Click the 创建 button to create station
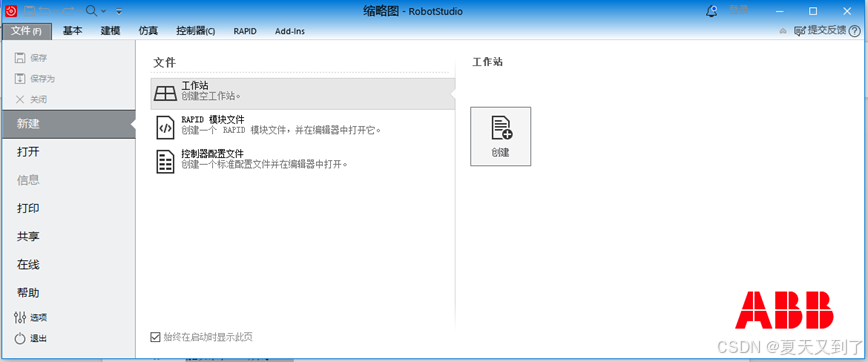 (500, 136)
